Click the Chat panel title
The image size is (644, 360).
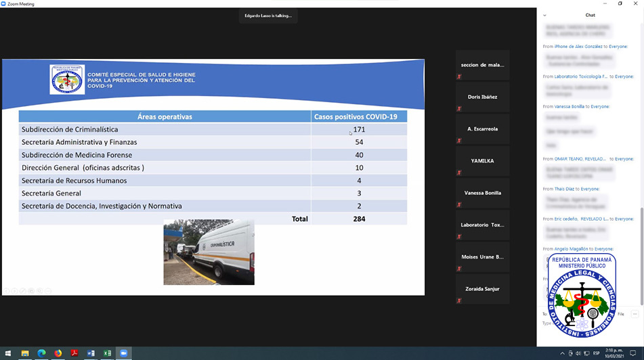[x=591, y=15]
